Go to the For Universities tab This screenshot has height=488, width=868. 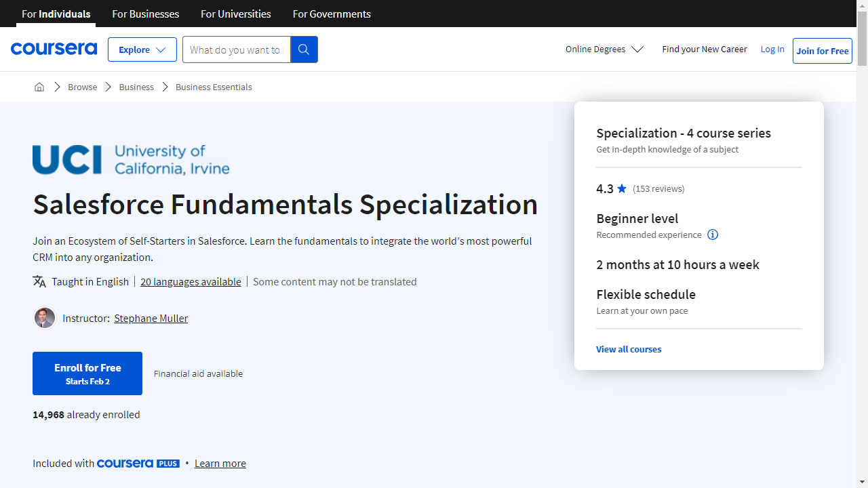click(236, 14)
